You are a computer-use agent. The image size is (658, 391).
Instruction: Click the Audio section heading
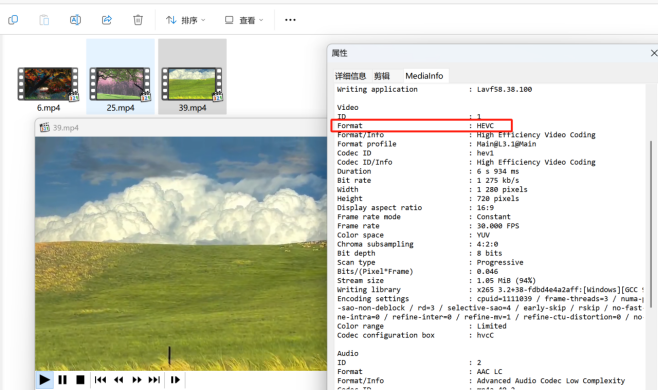coord(347,353)
